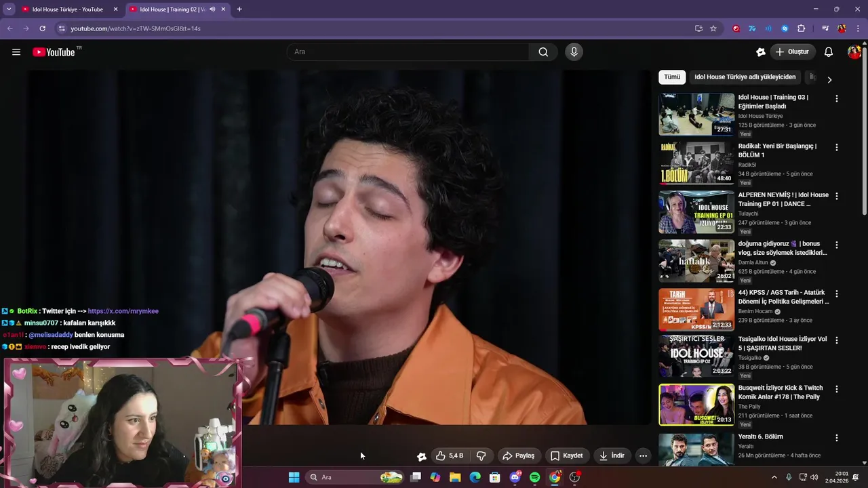Image resolution: width=868 pixels, height=488 pixels.
Task: Open a new browser tab
Action: (x=239, y=9)
